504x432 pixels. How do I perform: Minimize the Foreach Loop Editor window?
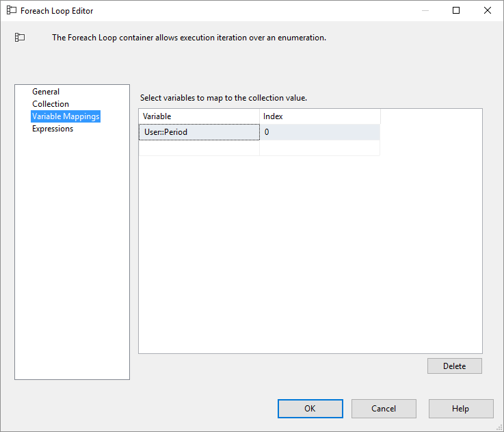(x=425, y=11)
